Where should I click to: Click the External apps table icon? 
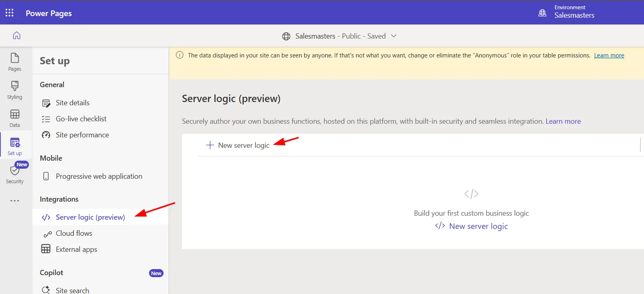pyautogui.click(x=46, y=249)
